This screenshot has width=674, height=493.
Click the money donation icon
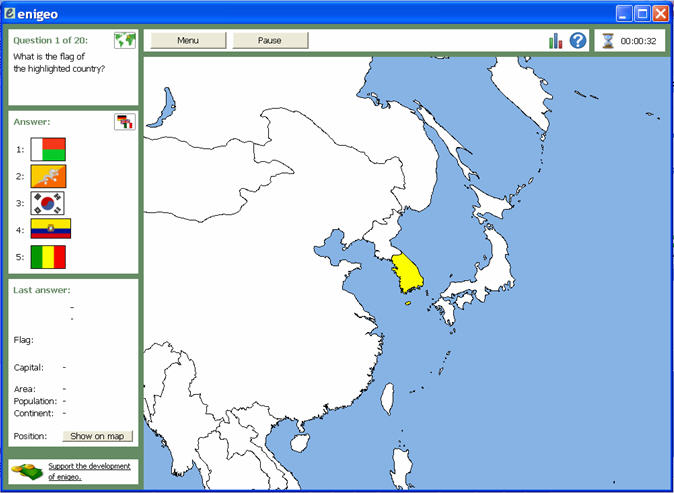27,472
